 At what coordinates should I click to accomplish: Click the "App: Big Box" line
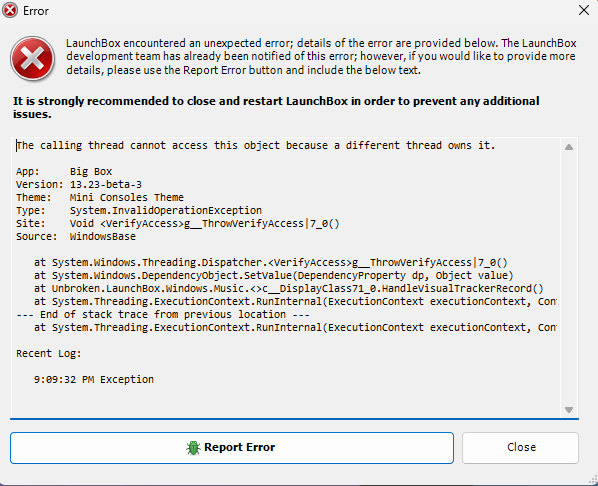tap(64, 172)
